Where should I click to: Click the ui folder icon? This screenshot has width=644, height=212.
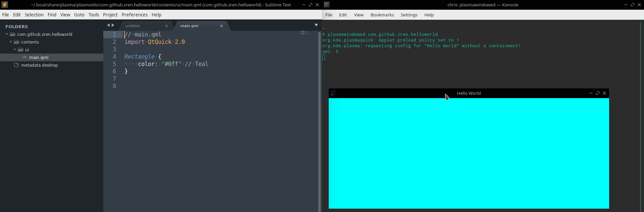(x=20, y=50)
